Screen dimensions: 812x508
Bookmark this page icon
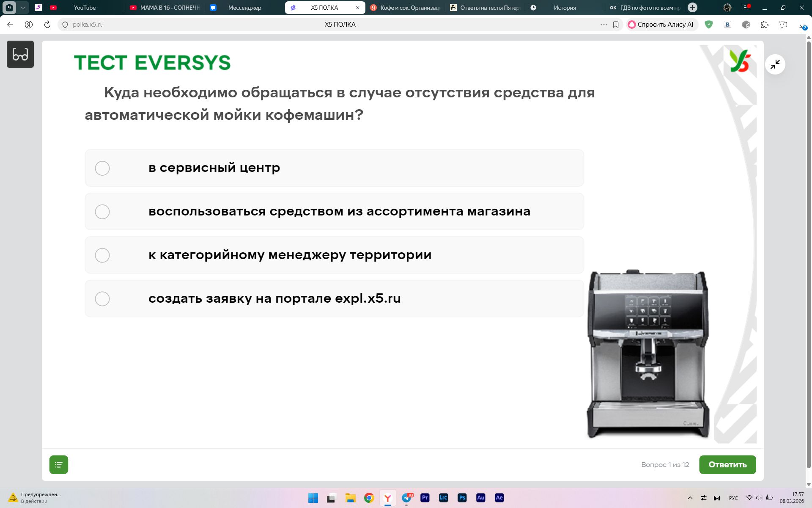tap(616, 25)
